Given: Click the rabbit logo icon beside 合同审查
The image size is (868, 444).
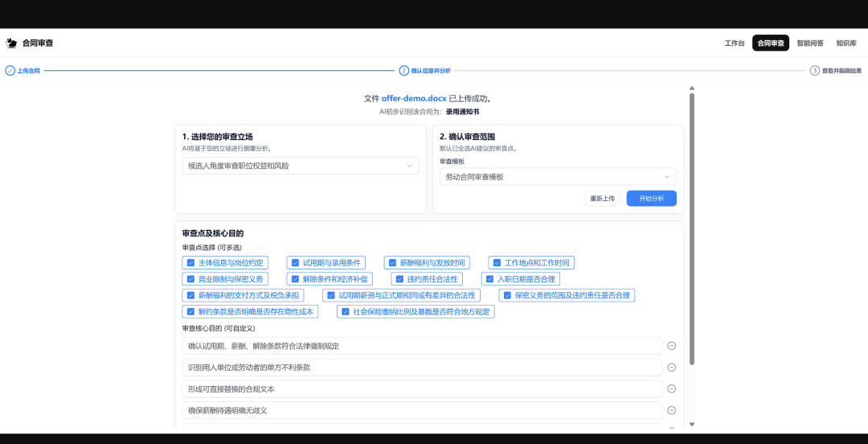Looking at the screenshot, I should pos(11,43).
